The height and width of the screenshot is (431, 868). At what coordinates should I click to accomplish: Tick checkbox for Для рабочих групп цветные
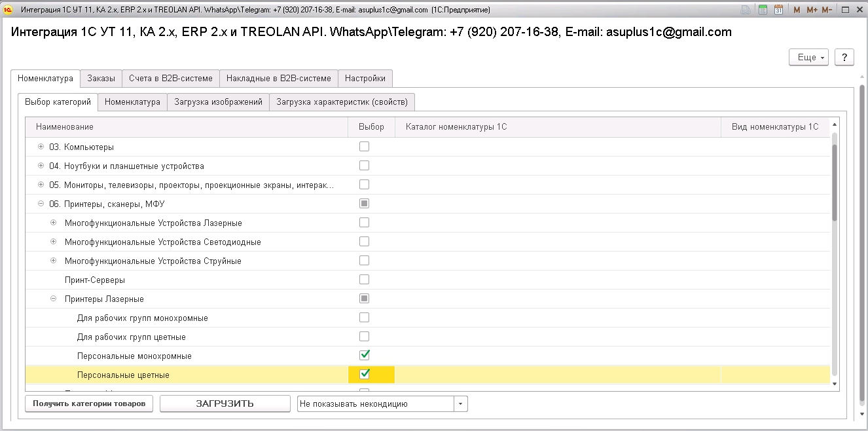pos(364,336)
